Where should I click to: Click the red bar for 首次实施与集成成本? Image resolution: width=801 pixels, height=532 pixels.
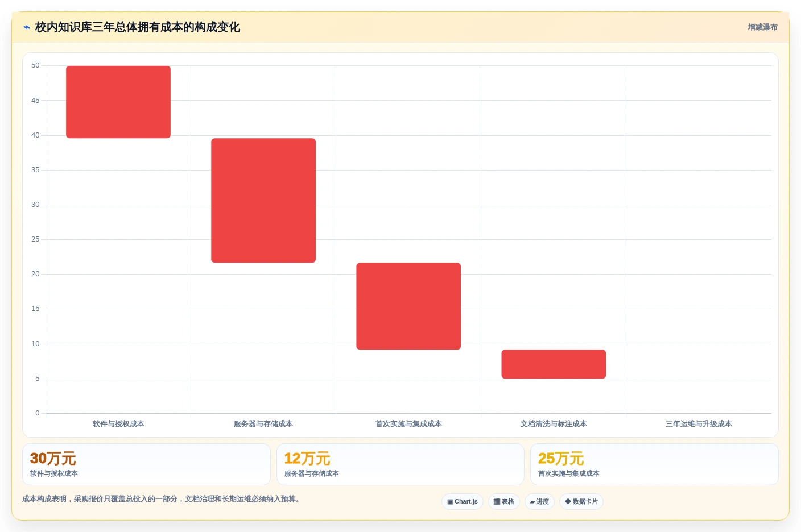[408, 306]
